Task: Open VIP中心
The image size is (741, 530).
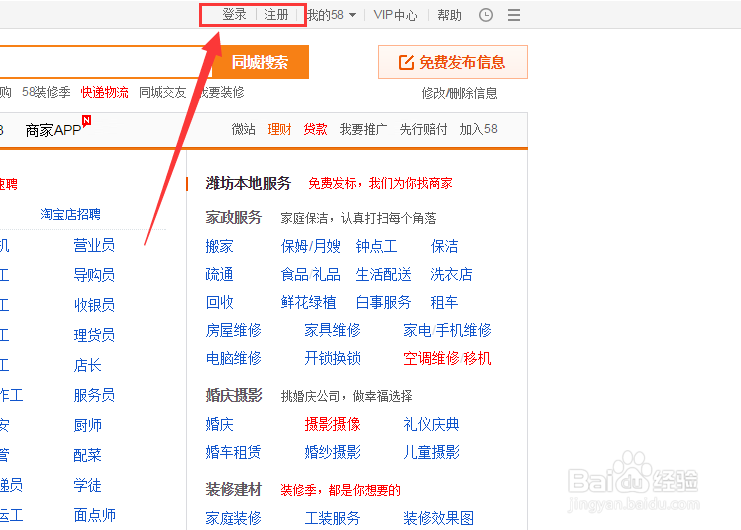Action: 395,15
